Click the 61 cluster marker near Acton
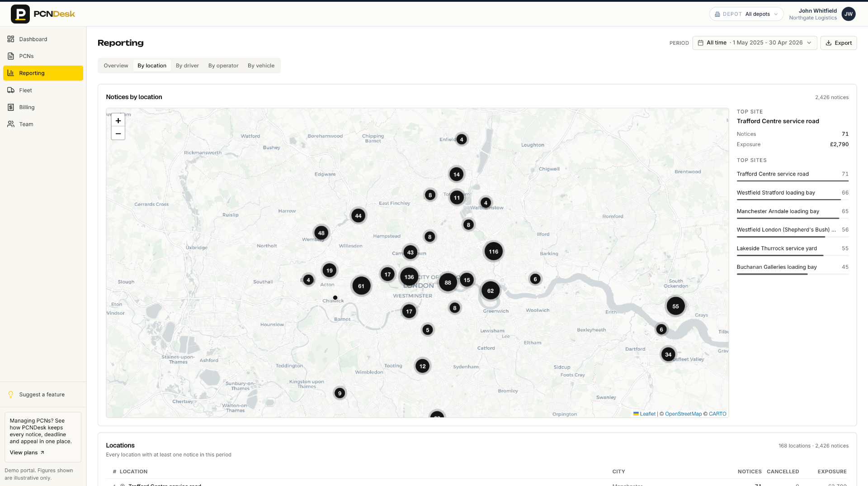 [361, 286]
